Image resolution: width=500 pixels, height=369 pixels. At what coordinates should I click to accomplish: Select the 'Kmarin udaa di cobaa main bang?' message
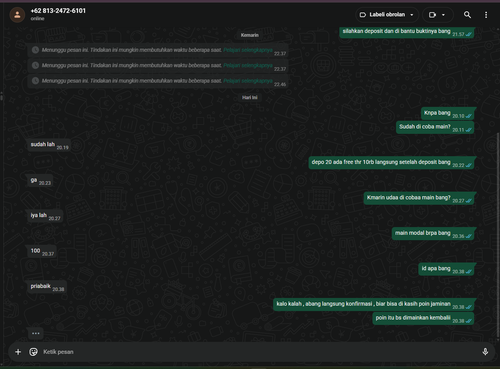pyautogui.click(x=419, y=198)
